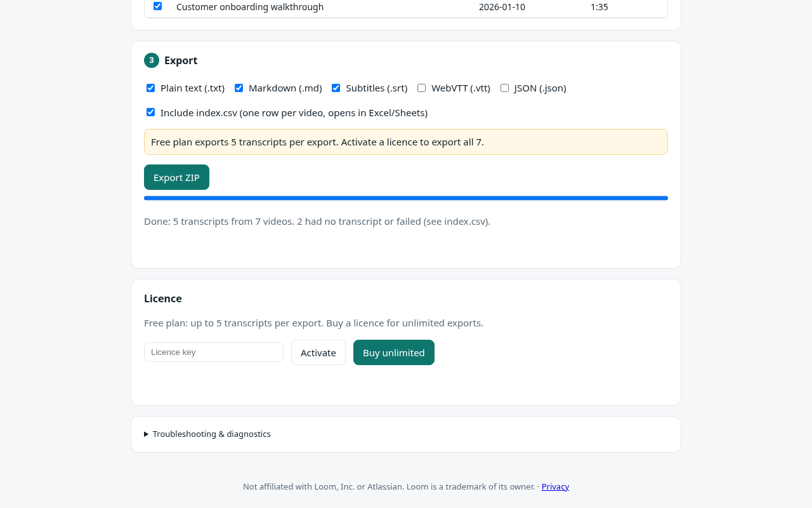Click the Not affiliated with Loom disclaimer
Image resolution: width=812 pixels, height=508 pixels.
pyautogui.click(x=389, y=486)
